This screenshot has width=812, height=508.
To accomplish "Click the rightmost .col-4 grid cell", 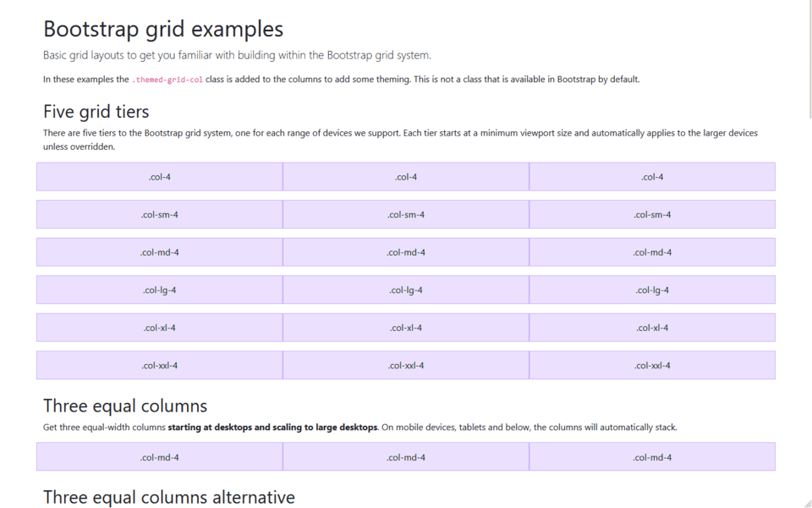I will [652, 177].
